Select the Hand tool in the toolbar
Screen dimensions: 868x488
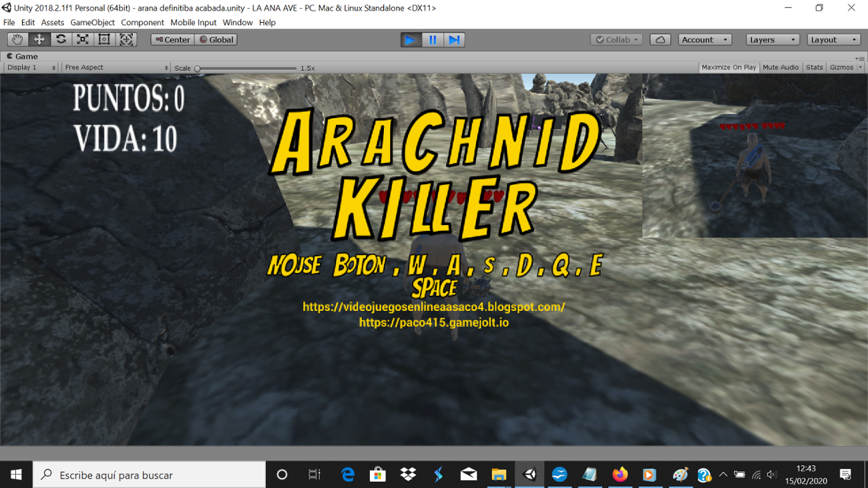(17, 39)
